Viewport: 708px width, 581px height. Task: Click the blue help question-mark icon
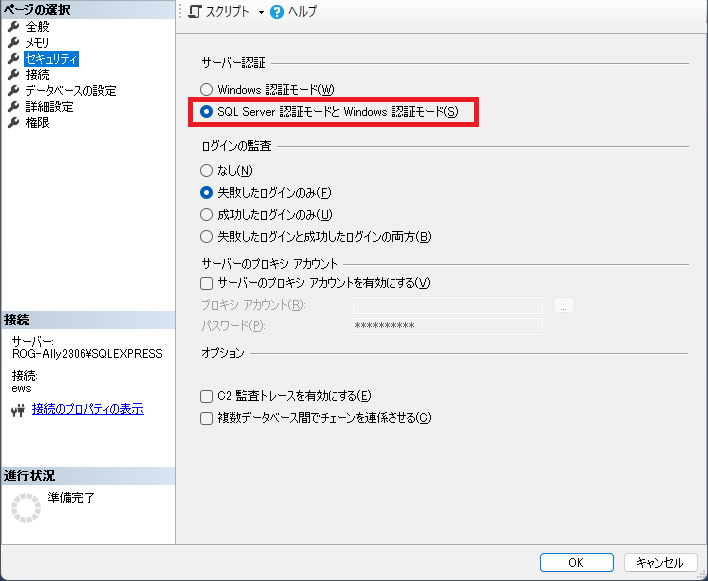[277, 12]
